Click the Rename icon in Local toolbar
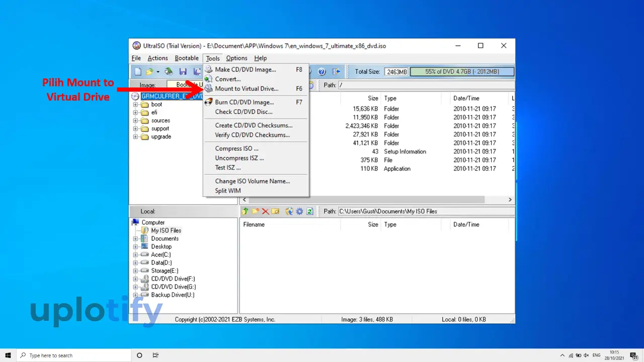The height and width of the screenshot is (362, 644). tap(275, 211)
